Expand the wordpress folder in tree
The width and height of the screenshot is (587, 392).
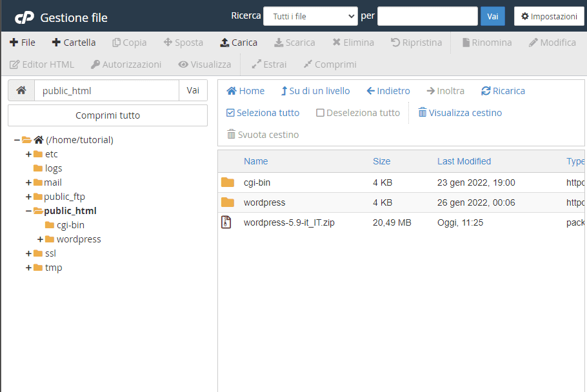pos(41,239)
